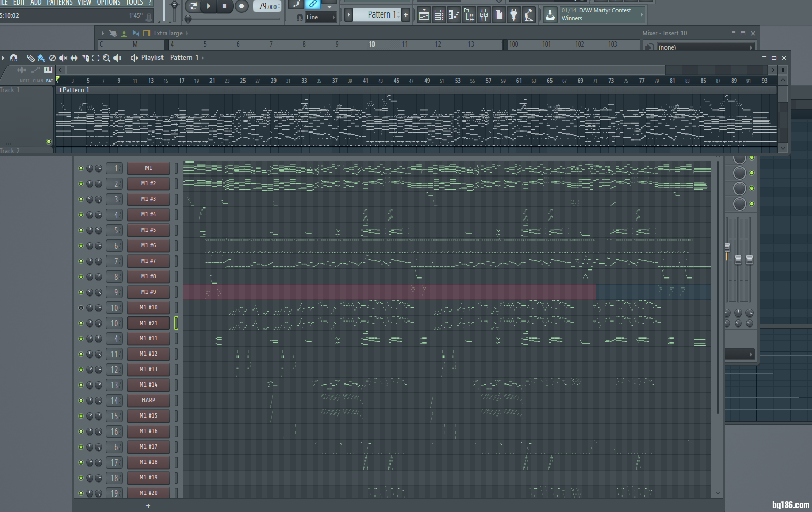Choose the Select tool in Playlist toolbar
Screen dimensions: 812x512
pyautogui.click(x=95, y=58)
